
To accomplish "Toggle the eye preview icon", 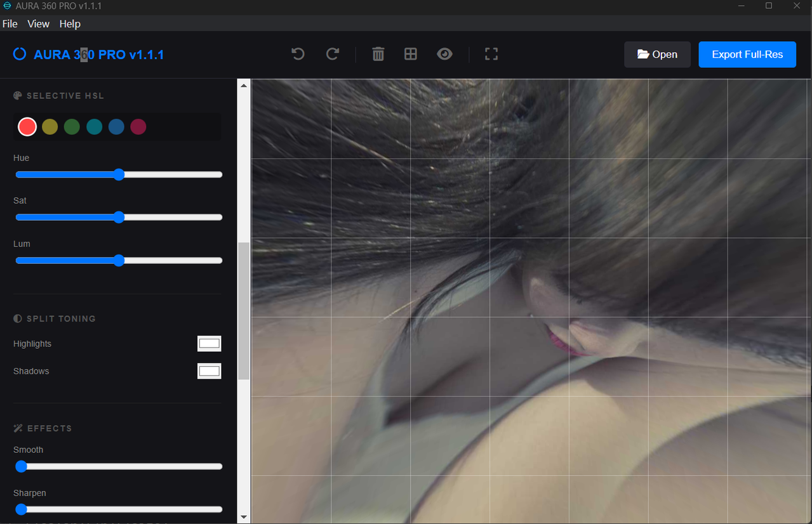I will 445,54.
